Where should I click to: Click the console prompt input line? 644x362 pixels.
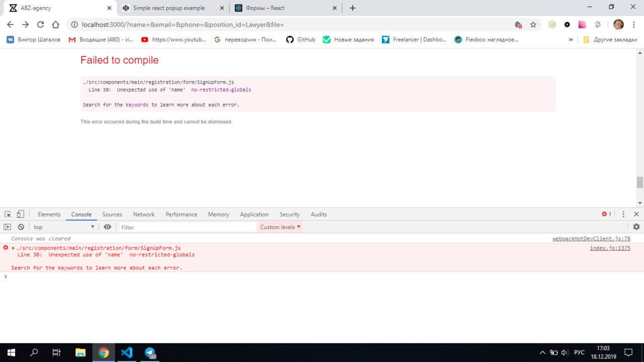coord(322,276)
